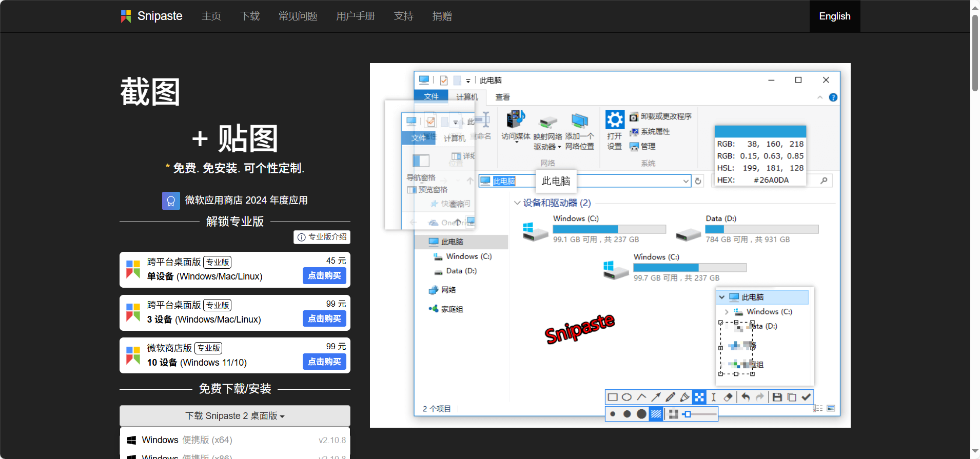Click 点击购买 for the 微软商店版 10 设备 plan
The image size is (980, 459).
coord(324,362)
